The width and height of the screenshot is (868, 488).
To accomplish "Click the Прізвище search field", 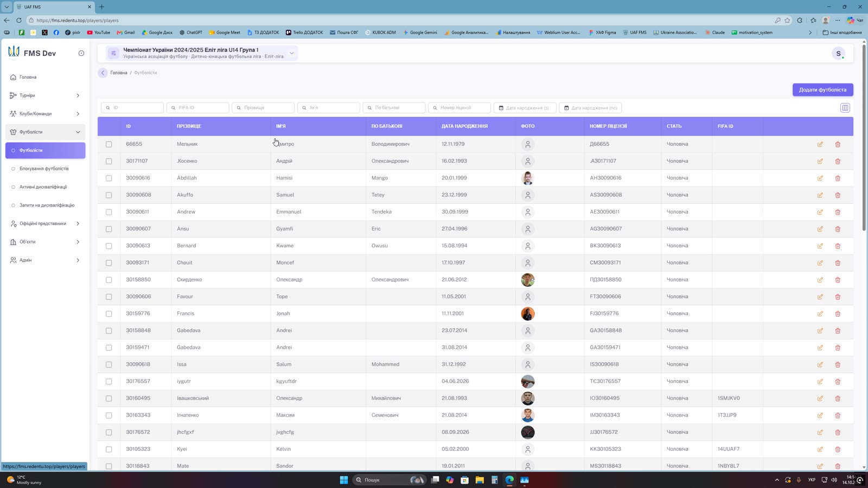I will click(x=263, y=108).
